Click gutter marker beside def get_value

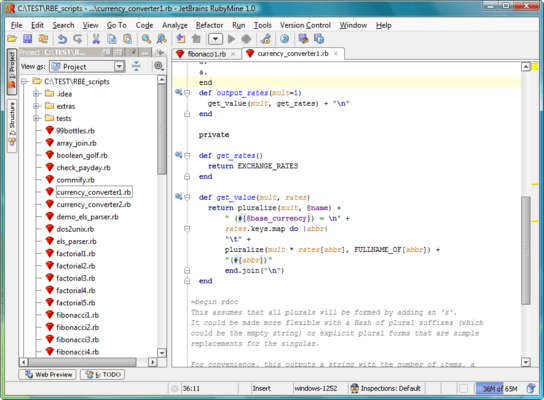coord(178,196)
